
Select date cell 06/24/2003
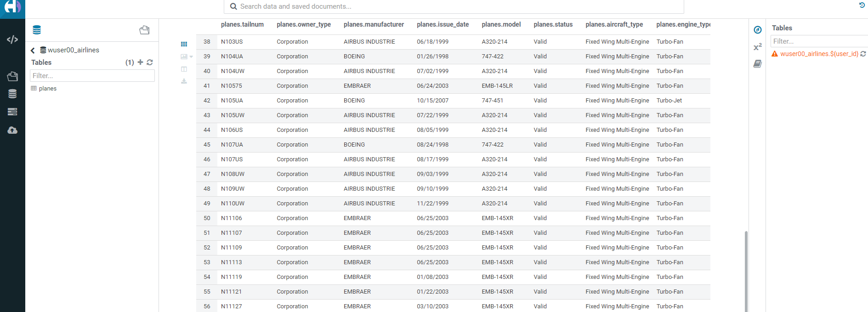433,86
